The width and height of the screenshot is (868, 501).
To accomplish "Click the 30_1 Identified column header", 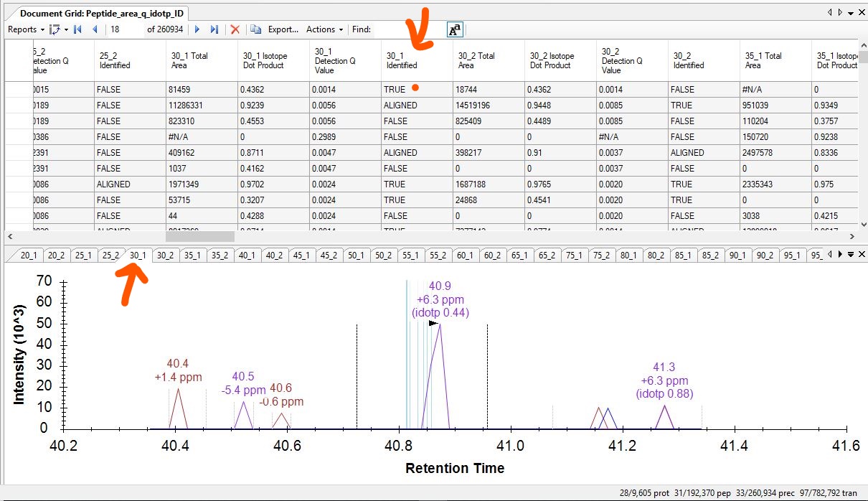I will (x=416, y=60).
